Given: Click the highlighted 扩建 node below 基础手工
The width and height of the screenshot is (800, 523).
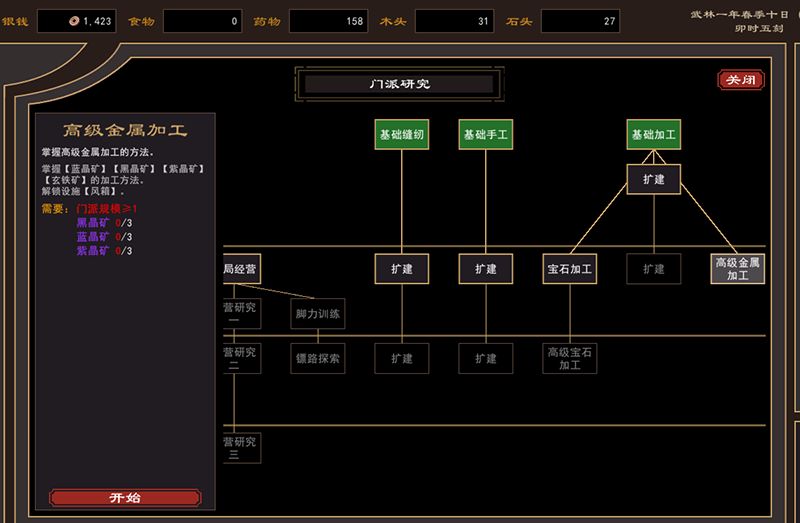Looking at the screenshot, I should 486,269.
